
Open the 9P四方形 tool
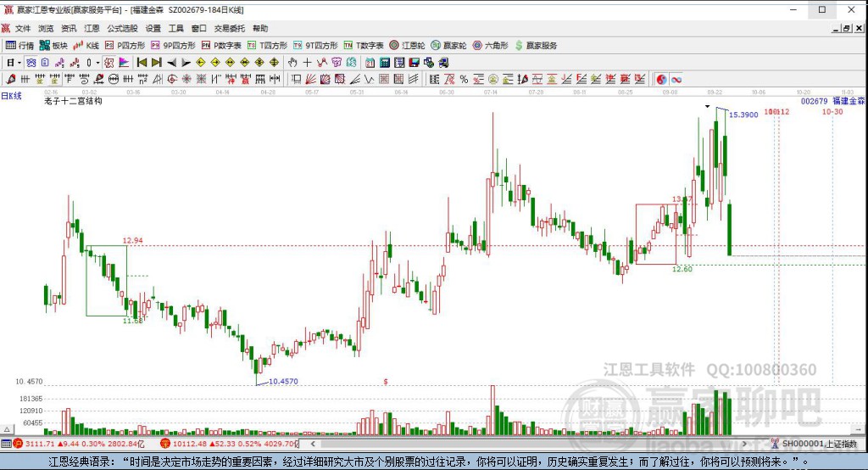coord(173,46)
